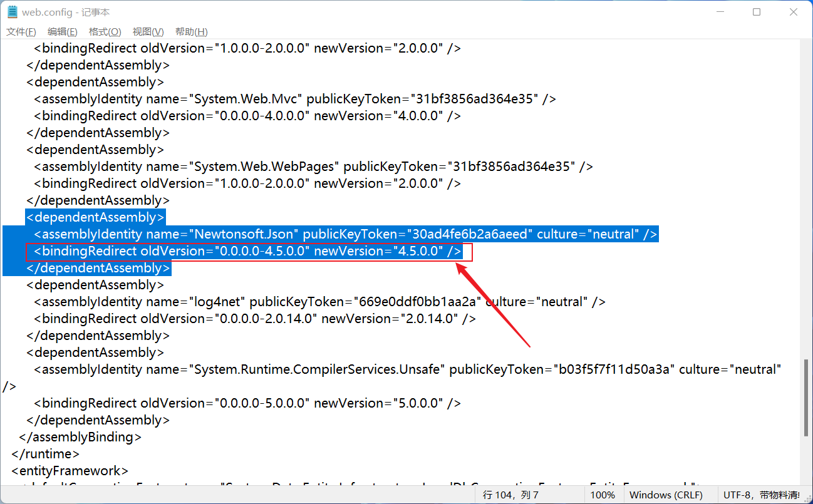Open the 文件(F) menu

click(21, 32)
